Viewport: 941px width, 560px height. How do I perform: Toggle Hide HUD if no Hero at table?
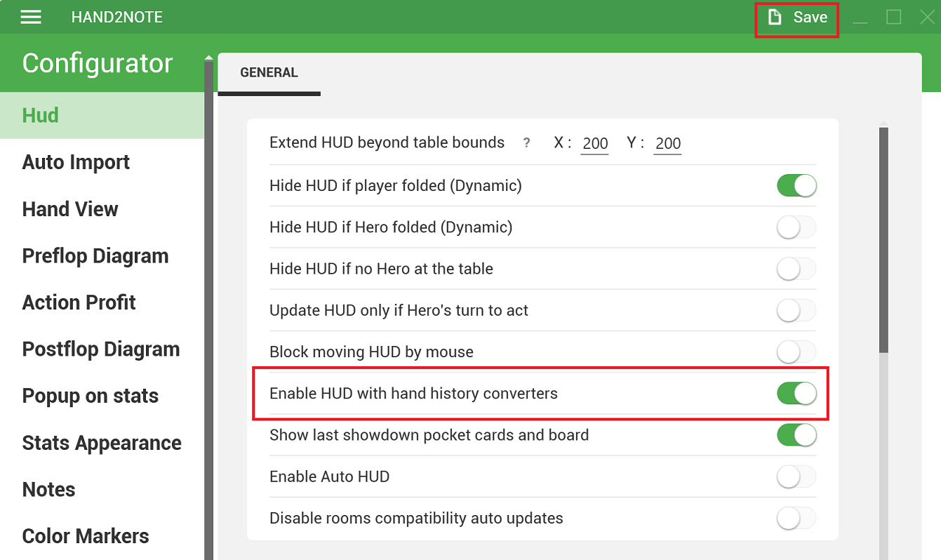click(796, 269)
